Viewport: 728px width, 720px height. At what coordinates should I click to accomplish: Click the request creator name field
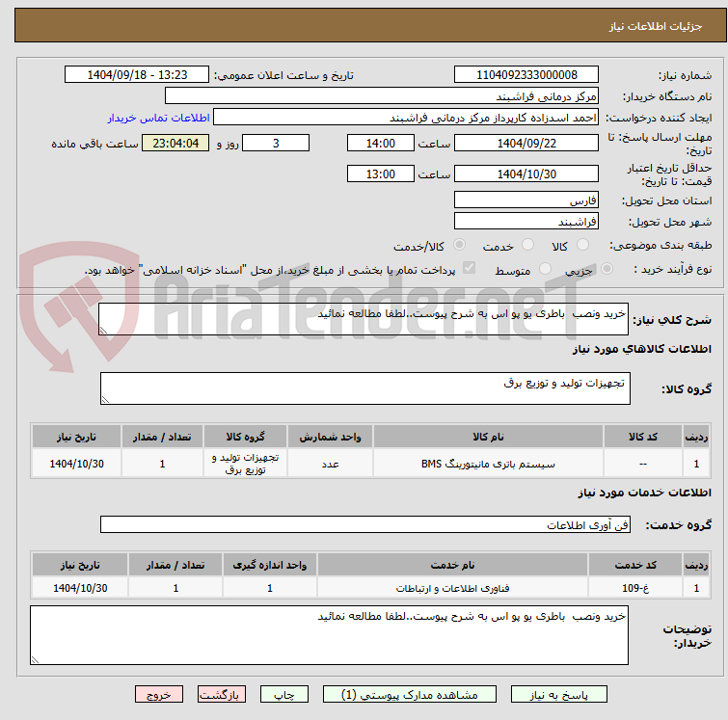click(x=406, y=118)
